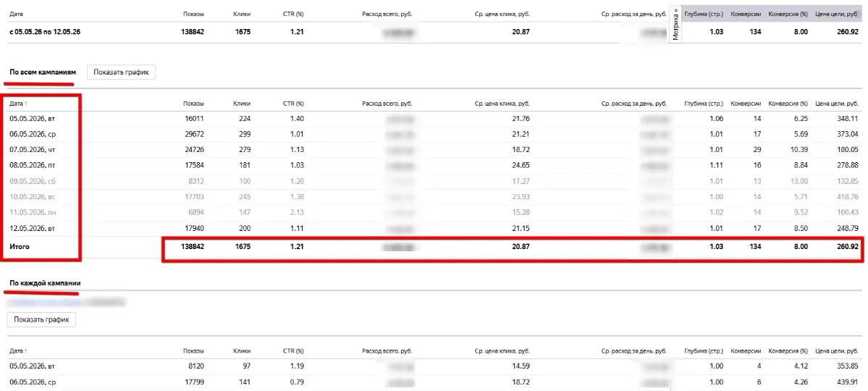The image size is (868, 391).
Task: Select the По каждой кампании heading
Action: (45, 283)
